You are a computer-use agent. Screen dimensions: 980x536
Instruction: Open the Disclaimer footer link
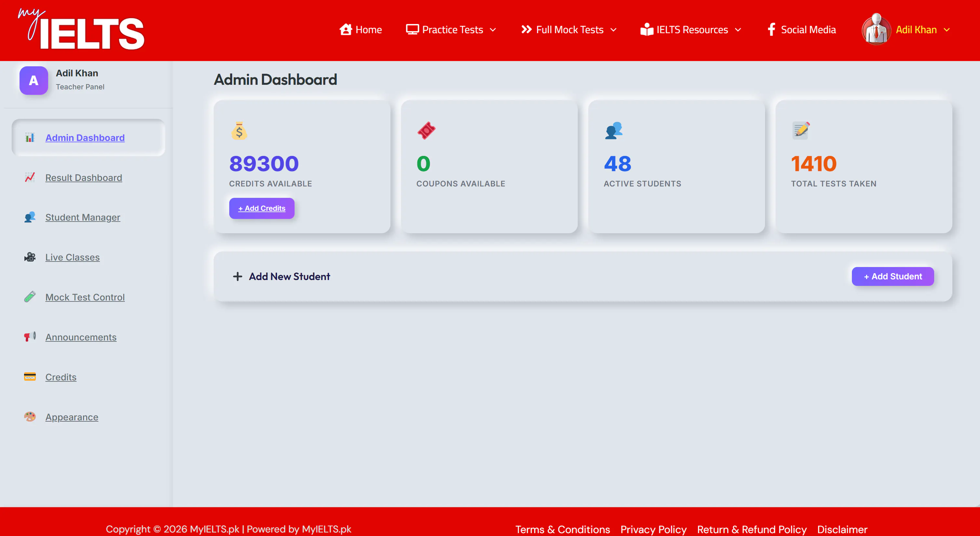pyautogui.click(x=842, y=529)
